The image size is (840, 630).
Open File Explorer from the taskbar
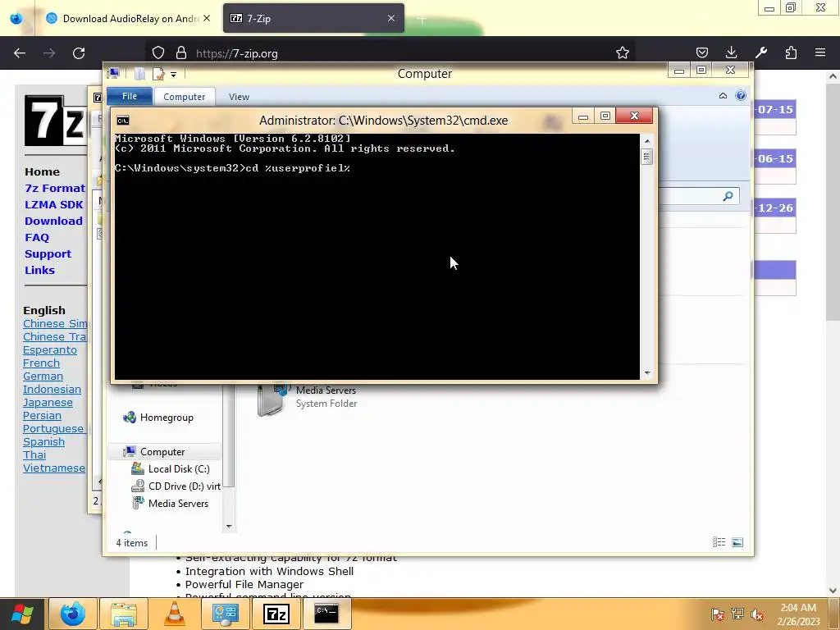[124, 614]
